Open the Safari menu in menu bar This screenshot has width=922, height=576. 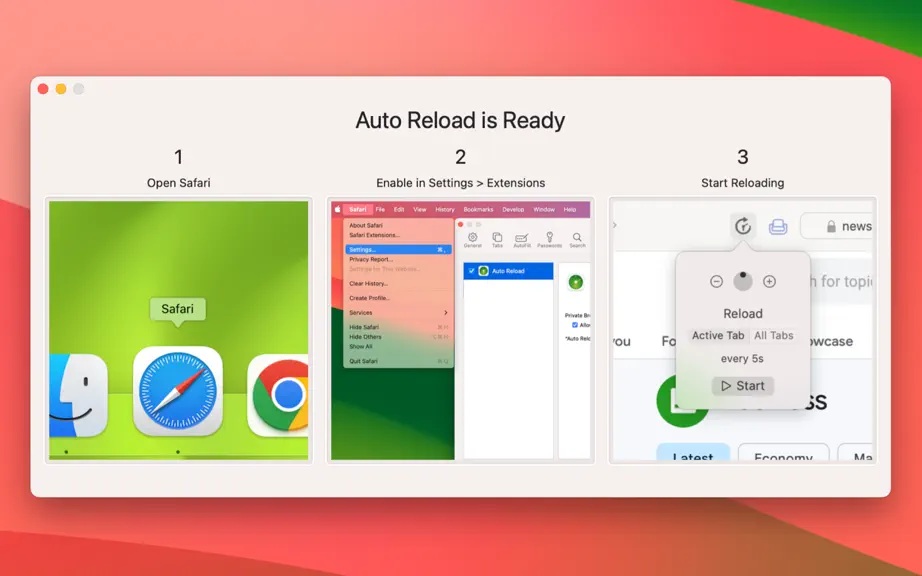357,209
